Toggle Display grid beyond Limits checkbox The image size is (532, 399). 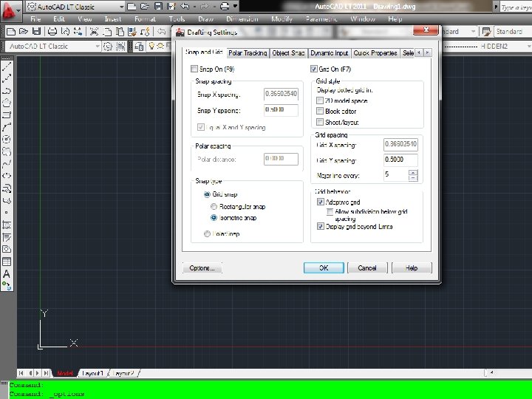click(320, 226)
